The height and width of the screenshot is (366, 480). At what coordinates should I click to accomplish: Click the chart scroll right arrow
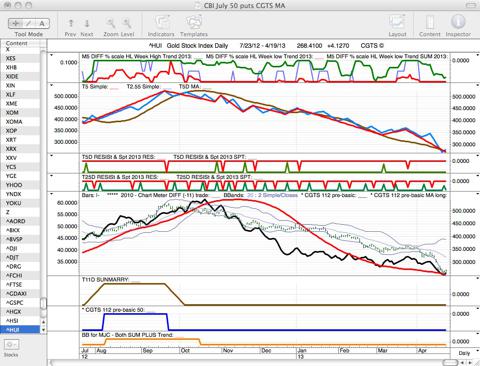click(470, 363)
